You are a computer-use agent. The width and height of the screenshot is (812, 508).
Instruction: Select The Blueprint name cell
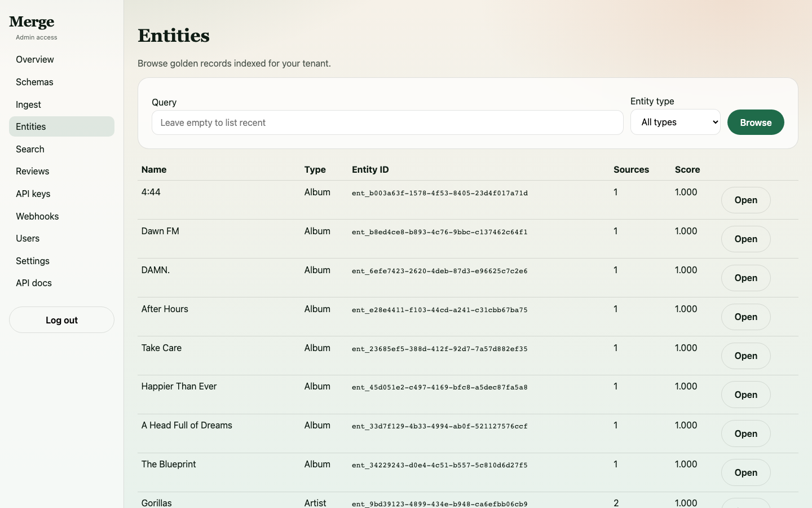[169, 464]
